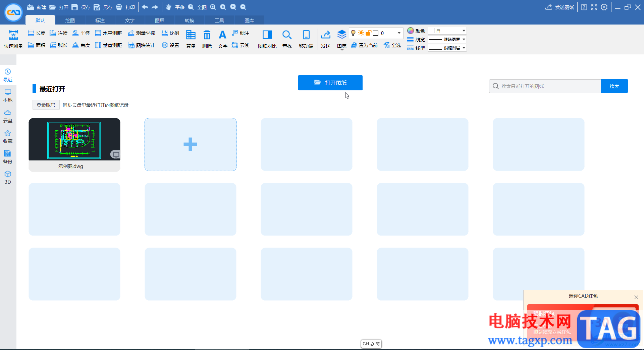Screen dimensions: 644x350
Task: Toggle the layer lock padlock icon
Action: (x=368, y=33)
